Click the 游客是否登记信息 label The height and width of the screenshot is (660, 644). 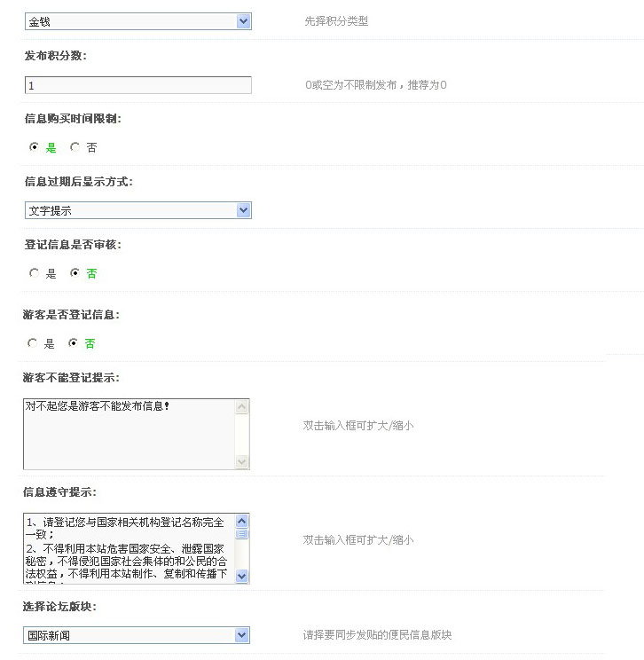coord(71,314)
